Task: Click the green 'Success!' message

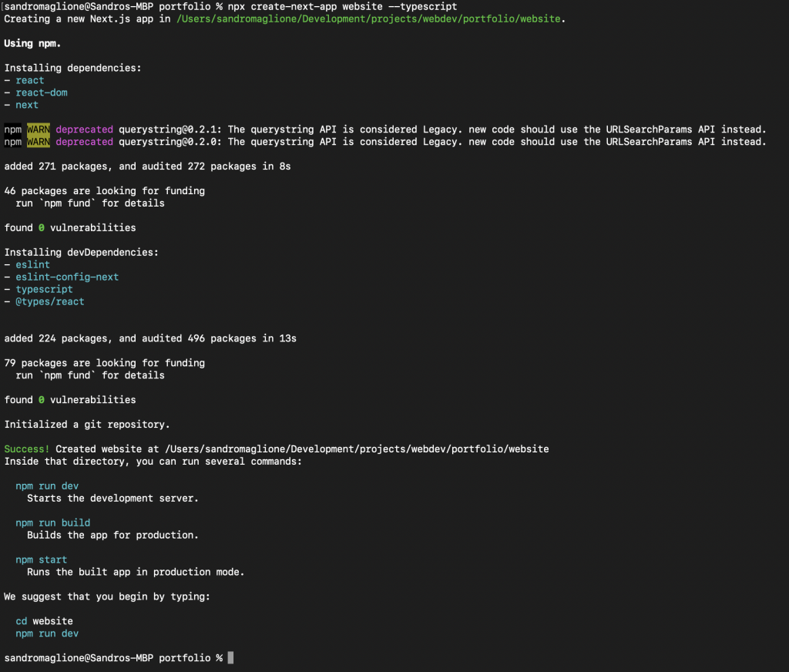Action: pyautogui.click(x=27, y=449)
